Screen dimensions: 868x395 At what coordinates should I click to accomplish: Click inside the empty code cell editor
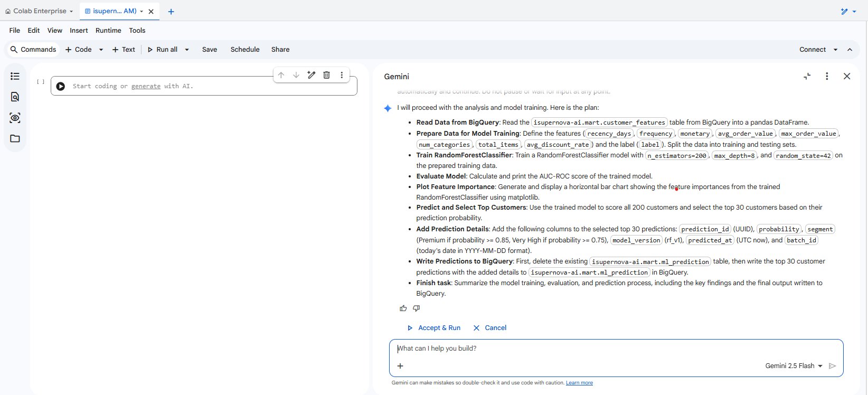[213, 86]
